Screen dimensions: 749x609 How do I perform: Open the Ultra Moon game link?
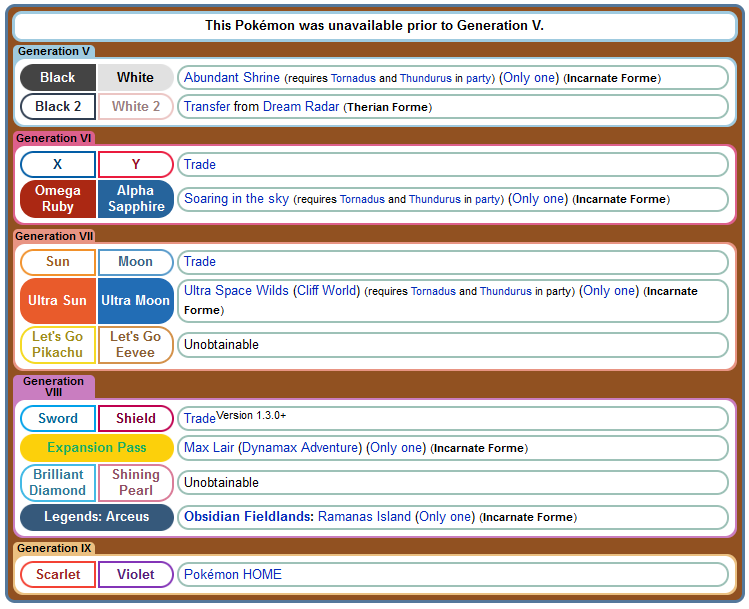coord(135,301)
